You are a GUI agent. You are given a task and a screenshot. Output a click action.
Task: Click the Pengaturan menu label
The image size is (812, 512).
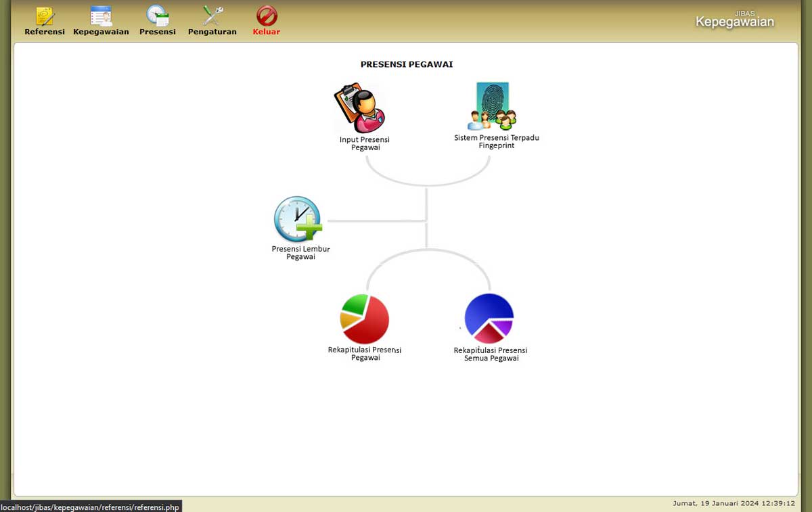pyautogui.click(x=212, y=32)
